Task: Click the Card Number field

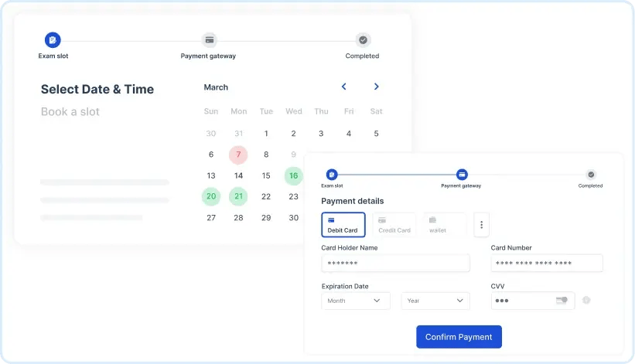Action: coord(547,264)
